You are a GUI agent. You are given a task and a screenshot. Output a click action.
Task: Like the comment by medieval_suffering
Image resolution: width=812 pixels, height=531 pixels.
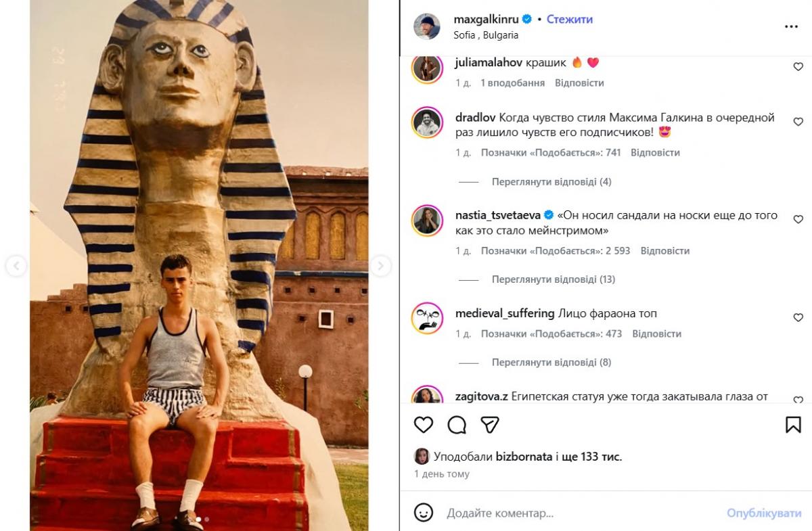[x=798, y=318]
